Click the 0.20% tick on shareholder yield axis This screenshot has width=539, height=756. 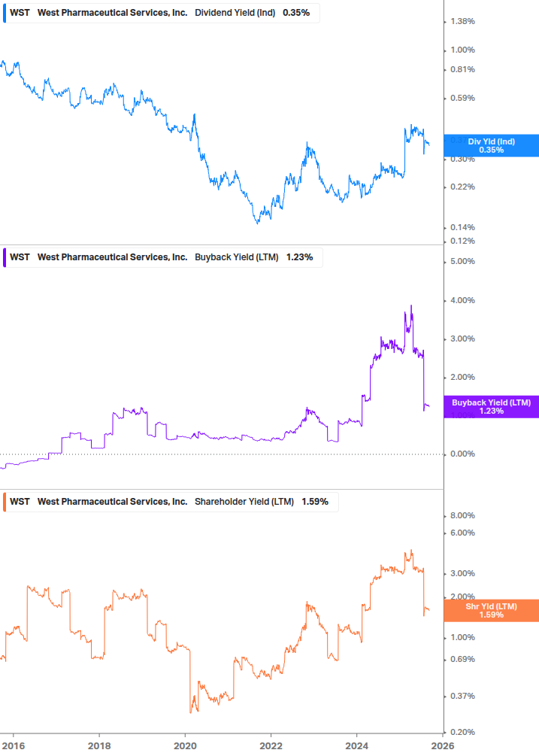pos(462,732)
